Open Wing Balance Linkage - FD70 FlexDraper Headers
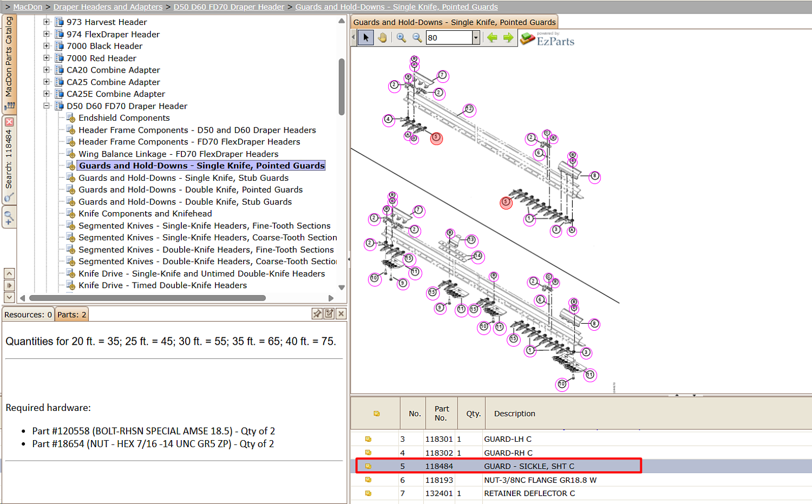The width and height of the screenshot is (812, 504). tap(178, 154)
